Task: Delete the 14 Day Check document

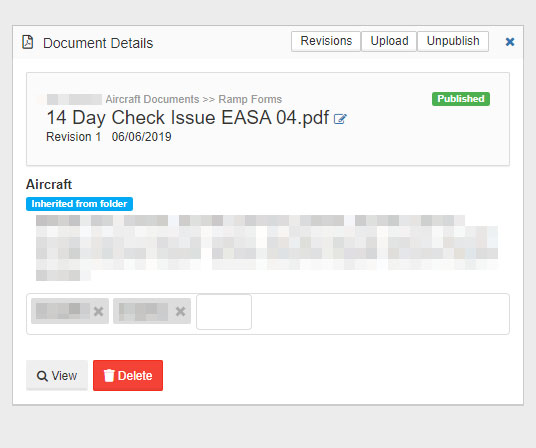Action: 128,376
